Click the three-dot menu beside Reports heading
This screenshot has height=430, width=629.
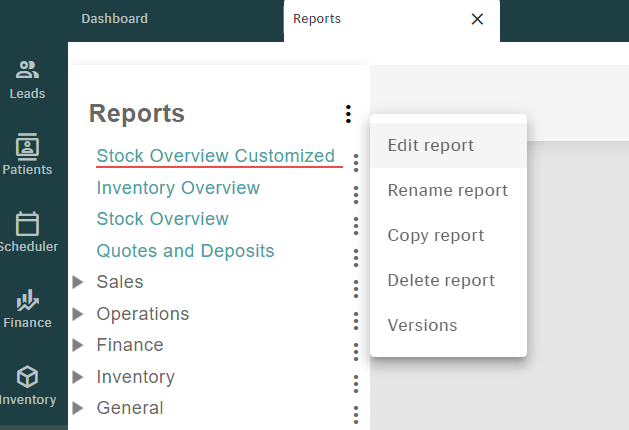pyautogui.click(x=348, y=114)
